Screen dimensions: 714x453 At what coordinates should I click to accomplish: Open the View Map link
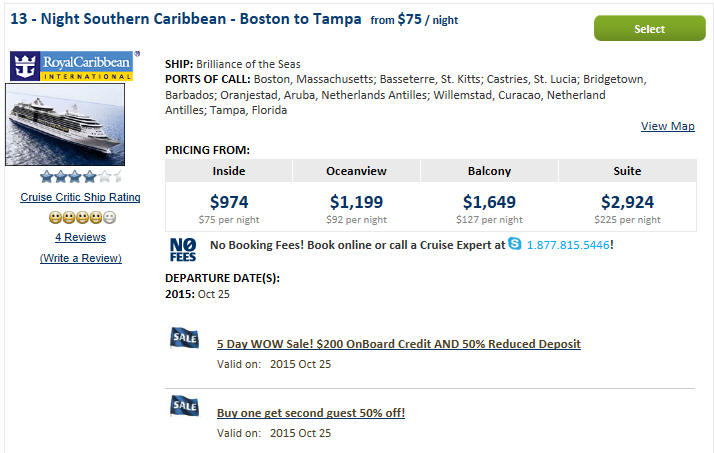pos(668,126)
